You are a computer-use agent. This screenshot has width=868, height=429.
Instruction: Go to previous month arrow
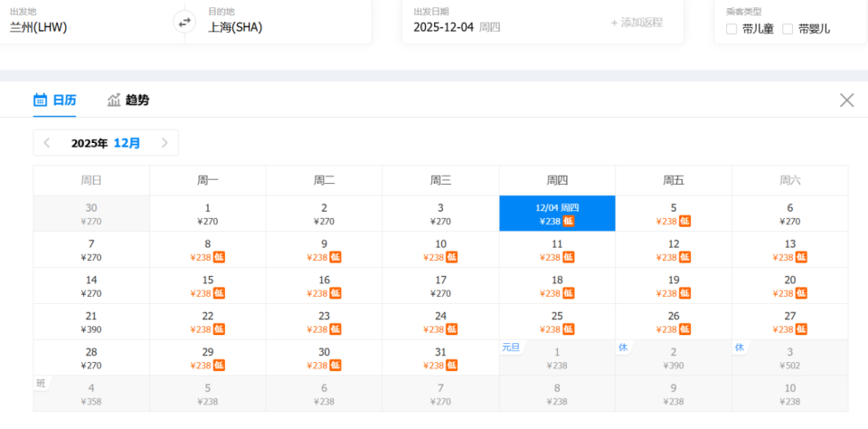(47, 143)
